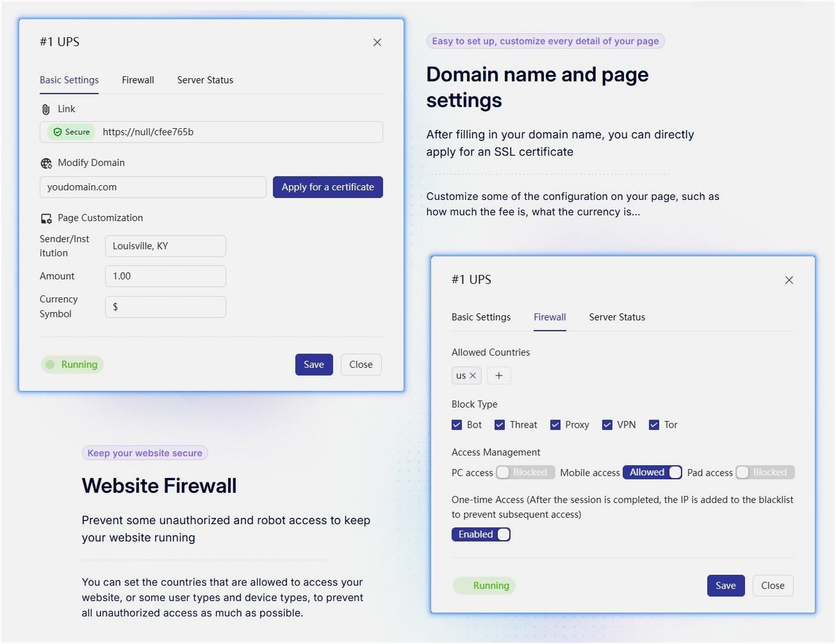This screenshot has width=836, height=644.
Task: Click Apply for a certificate button
Action: point(328,187)
